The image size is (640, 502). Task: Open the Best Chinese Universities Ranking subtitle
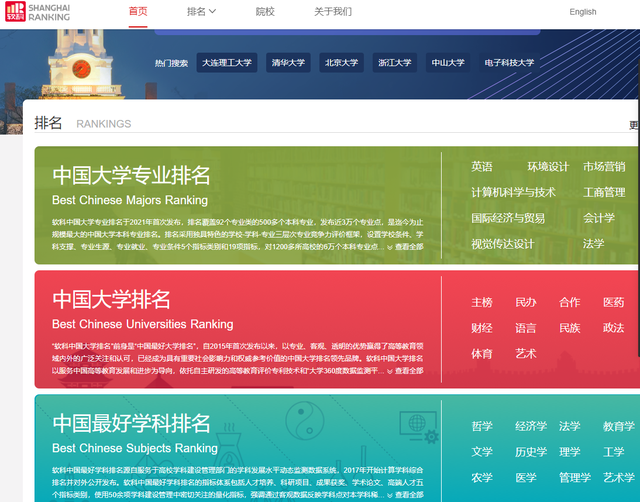click(142, 324)
